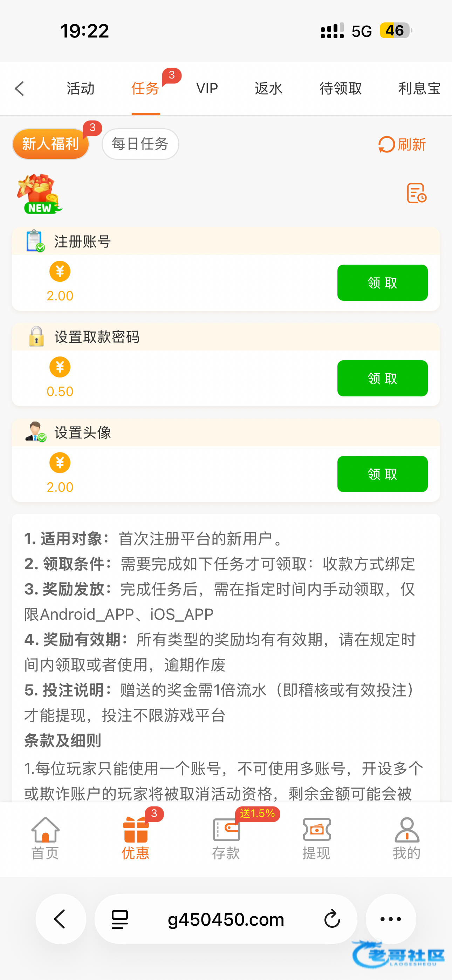
Task: Open the 待领取 tab
Action: click(341, 89)
